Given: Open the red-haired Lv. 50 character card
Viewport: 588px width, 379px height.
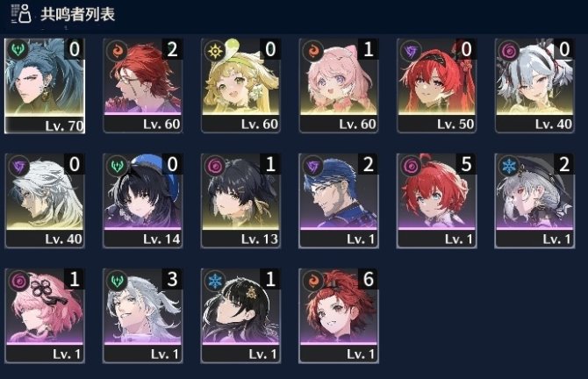Looking at the screenshot, I should point(437,86).
